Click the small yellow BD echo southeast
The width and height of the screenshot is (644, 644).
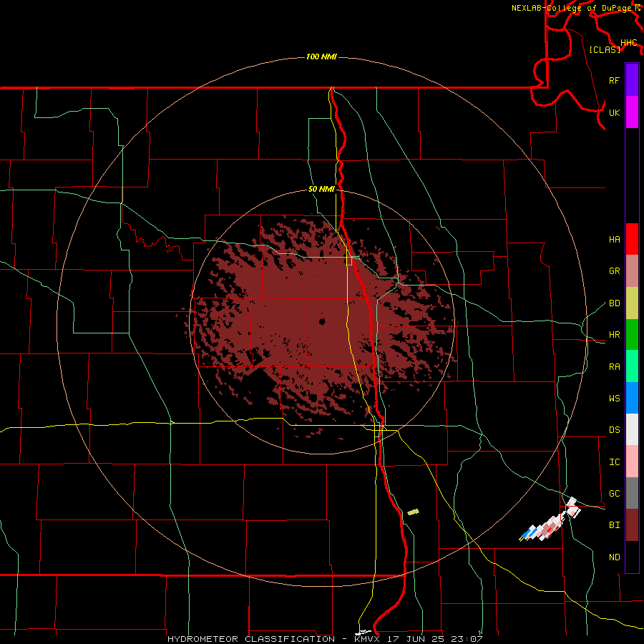click(x=413, y=512)
